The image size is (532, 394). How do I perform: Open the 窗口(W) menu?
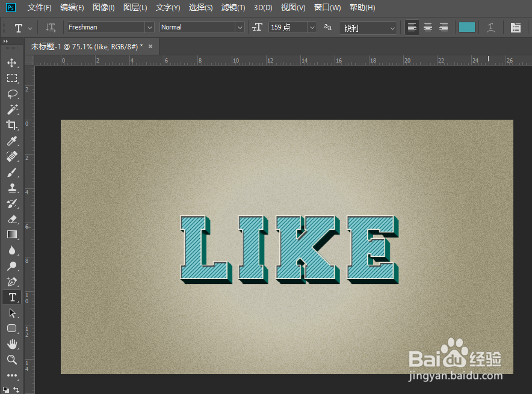[327, 7]
